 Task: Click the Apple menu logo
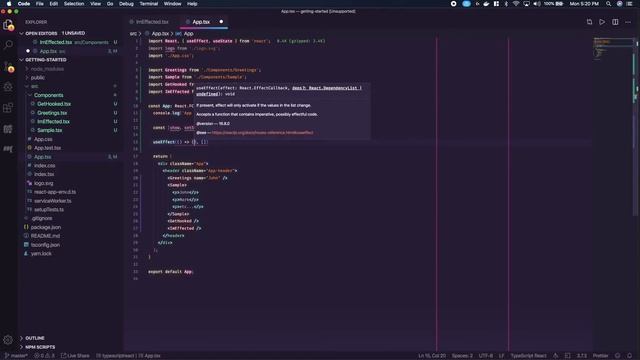[9, 4]
